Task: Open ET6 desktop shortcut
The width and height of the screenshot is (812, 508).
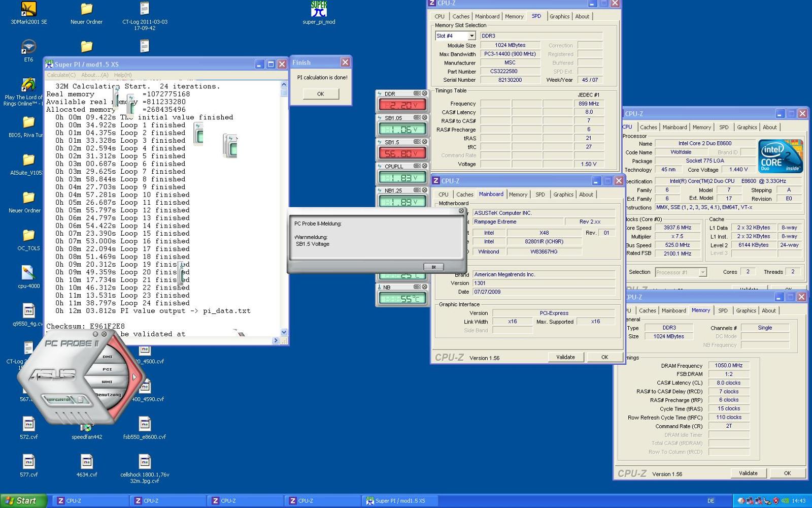Action: [x=29, y=51]
